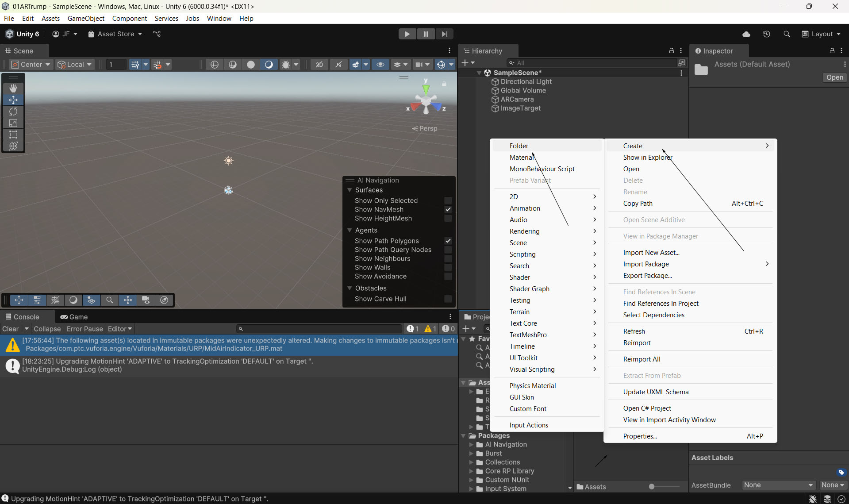Uncheck the Show NavMesh checkbox
Screen dimensions: 849x504
click(448, 209)
